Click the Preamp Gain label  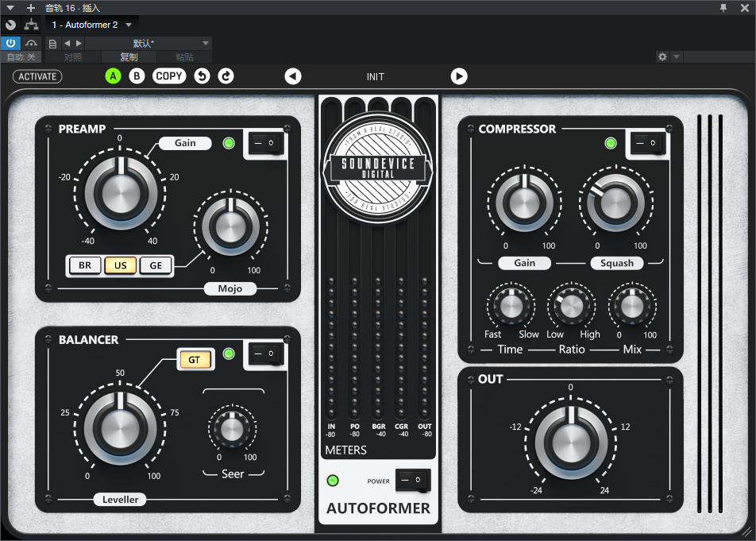(185, 143)
